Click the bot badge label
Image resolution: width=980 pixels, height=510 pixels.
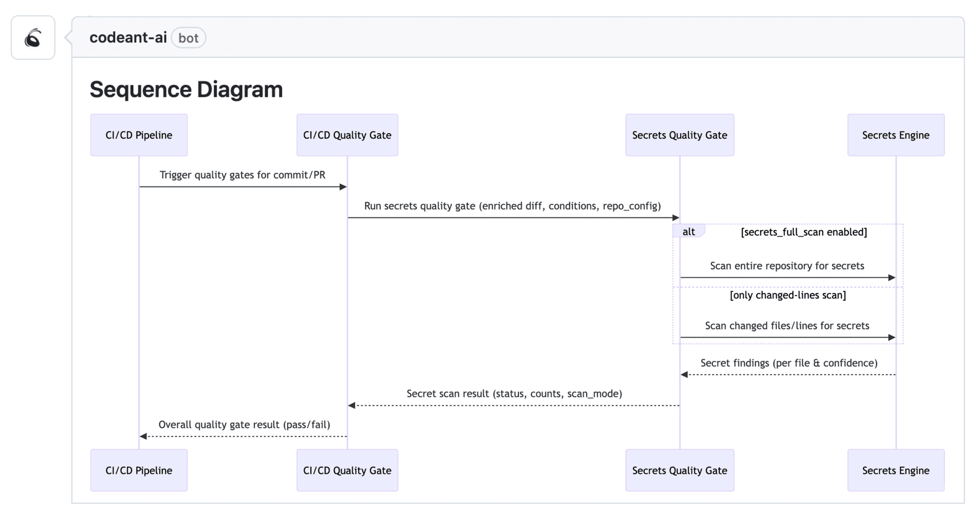click(x=188, y=38)
